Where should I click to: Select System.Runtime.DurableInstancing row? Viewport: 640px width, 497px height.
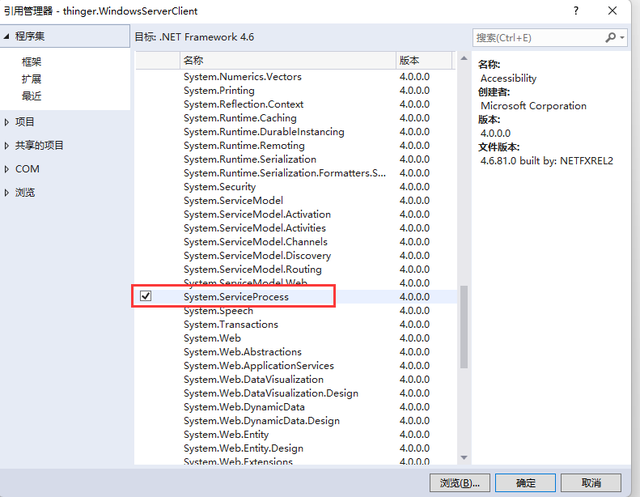(x=296, y=132)
